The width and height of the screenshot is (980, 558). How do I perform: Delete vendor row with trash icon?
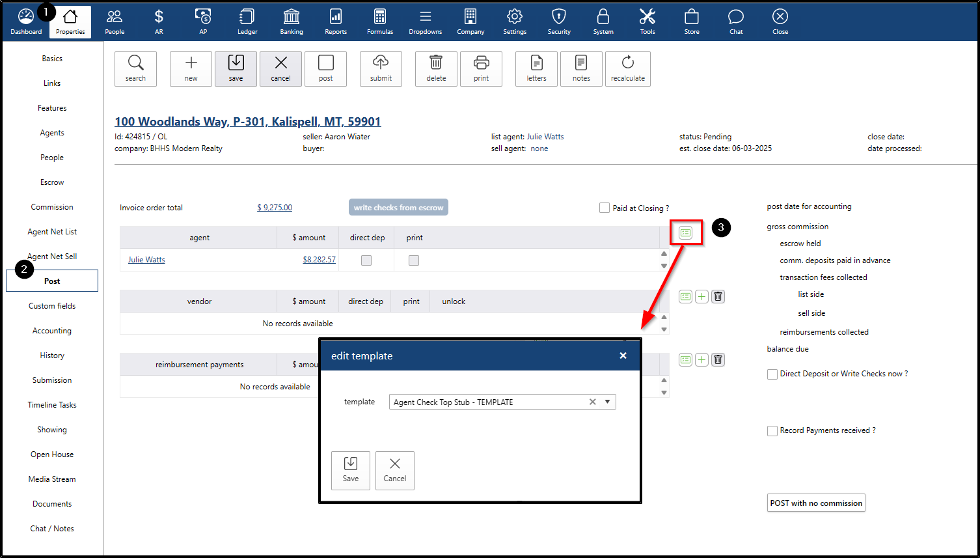[x=718, y=296]
